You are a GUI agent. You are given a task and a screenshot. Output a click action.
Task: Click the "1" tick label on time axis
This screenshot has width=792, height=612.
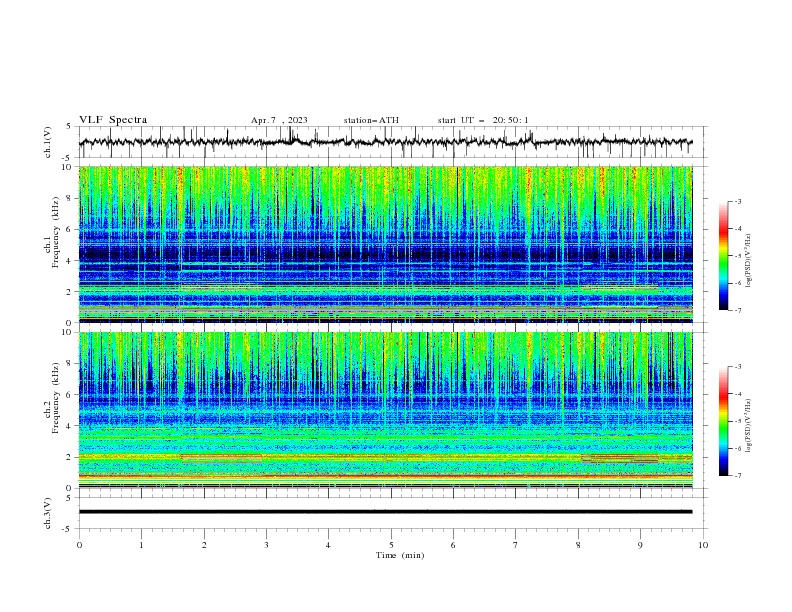point(141,545)
